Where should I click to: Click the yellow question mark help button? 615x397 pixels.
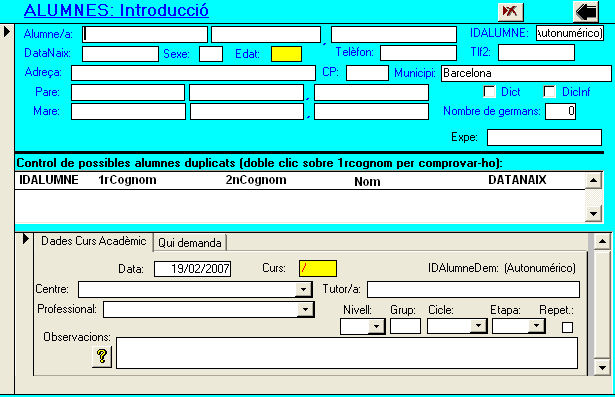tap(102, 357)
